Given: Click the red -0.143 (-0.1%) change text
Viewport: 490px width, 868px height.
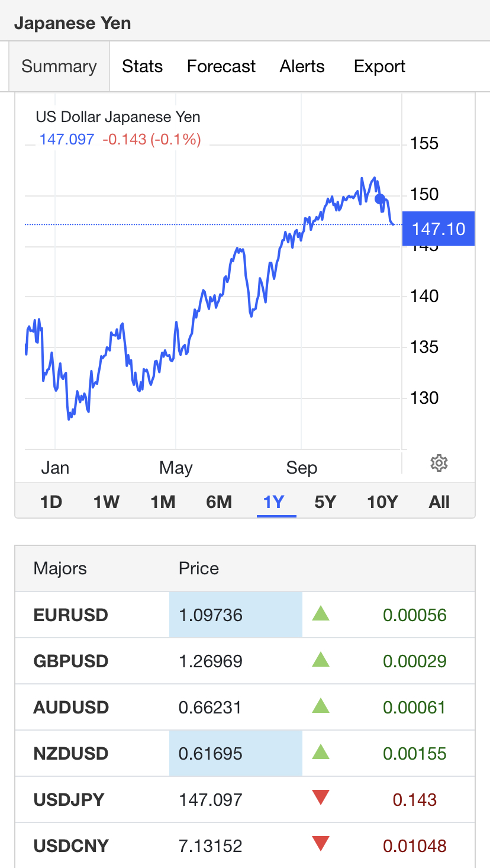Looking at the screenshot, I should point(152,139).
